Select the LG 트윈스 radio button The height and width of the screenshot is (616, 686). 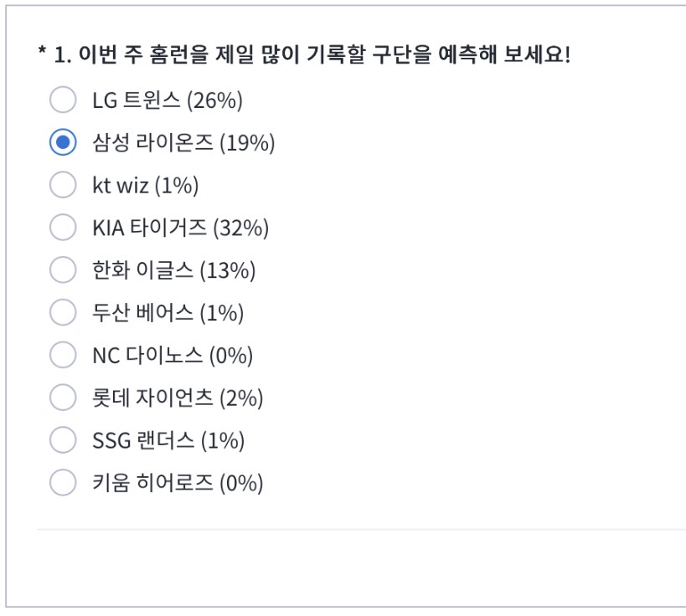pos(63,100)
